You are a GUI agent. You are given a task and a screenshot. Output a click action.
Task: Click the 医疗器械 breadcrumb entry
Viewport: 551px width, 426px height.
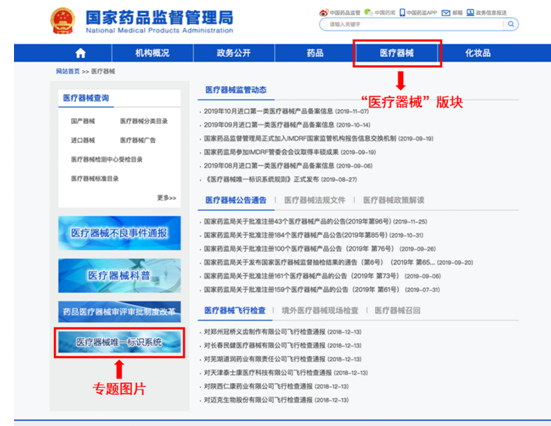pyautogui.click(x=103, y=71)
